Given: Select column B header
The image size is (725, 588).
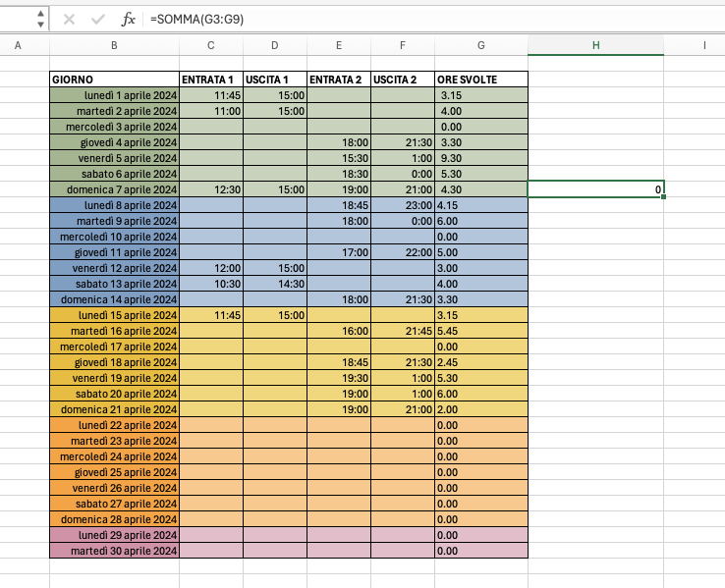Looking at the screenshot, I should coord(114,45).
